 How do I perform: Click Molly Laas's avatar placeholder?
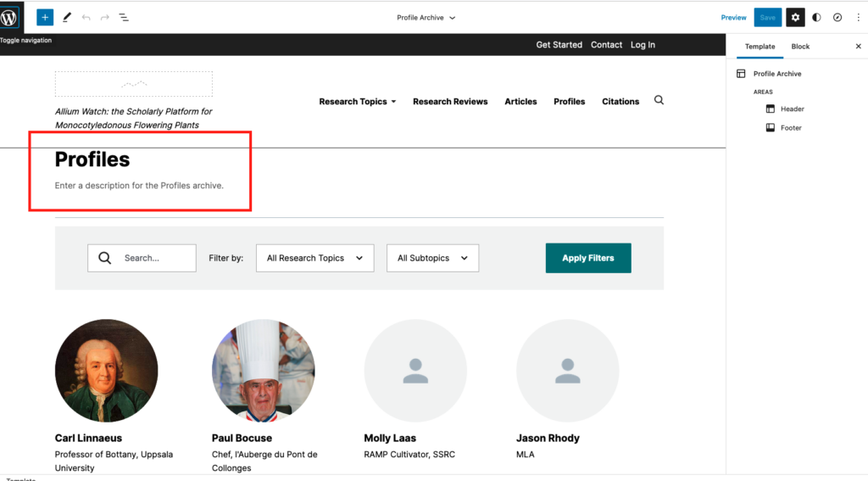(415, 370)
